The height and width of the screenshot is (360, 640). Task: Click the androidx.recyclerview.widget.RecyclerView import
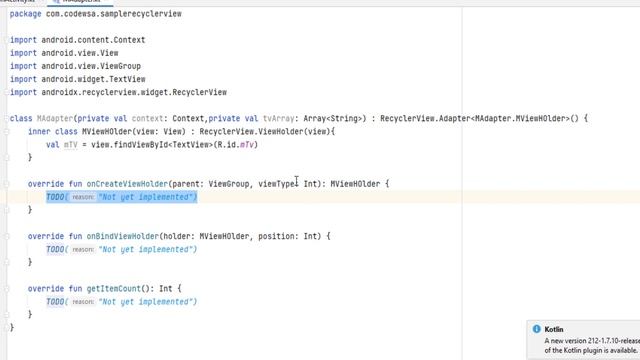pyautogui.click(x=134, y=92)
